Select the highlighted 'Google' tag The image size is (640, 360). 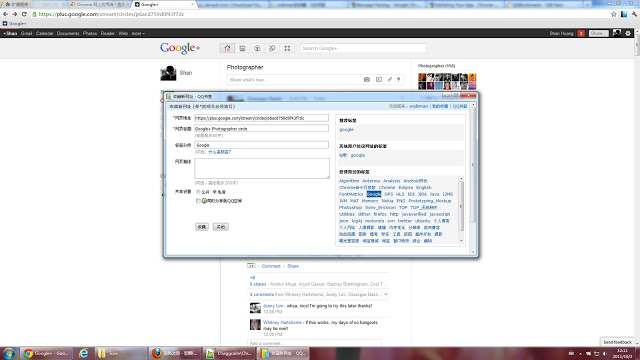(x=374, y=194)
